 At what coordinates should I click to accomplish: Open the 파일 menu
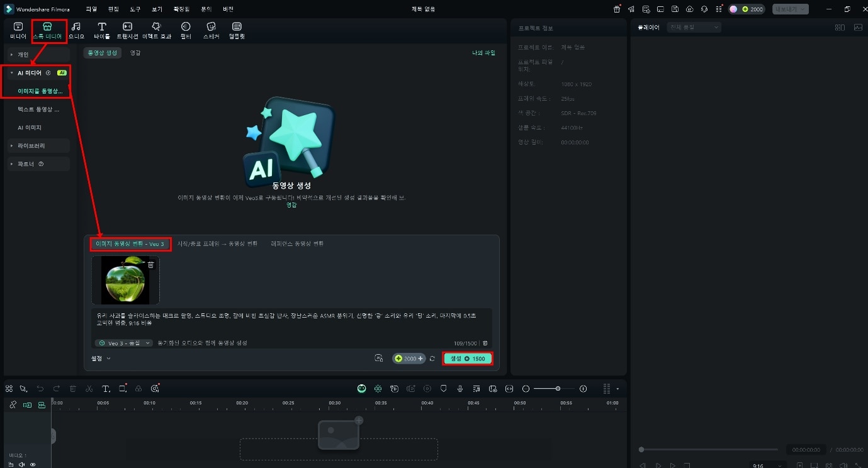point(91,9)
